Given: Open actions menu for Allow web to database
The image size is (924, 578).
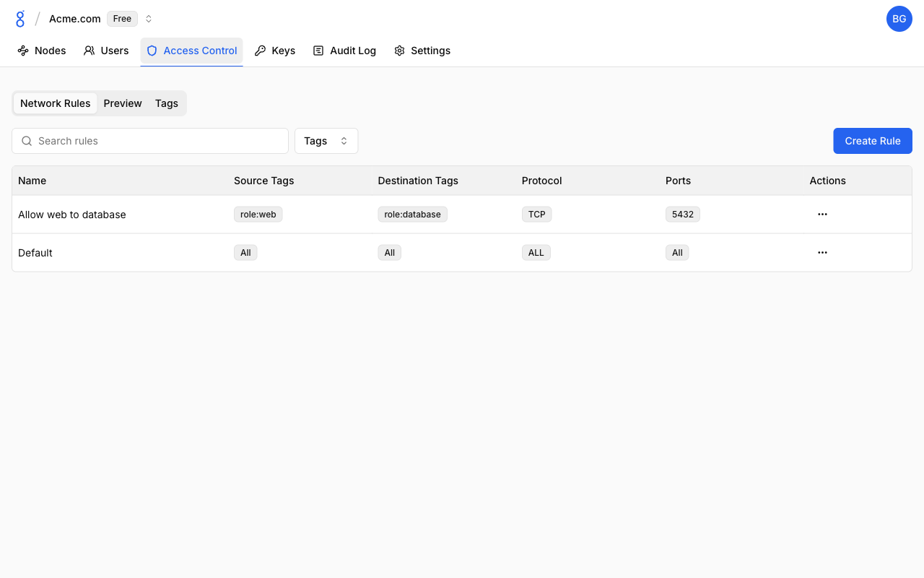Looking at the screenshot, I should click(822, 215).
